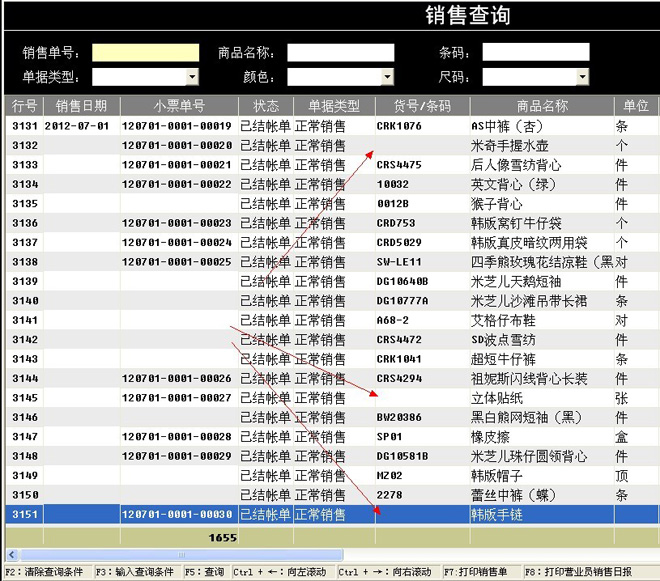This screenshot has height=581, width=660.
Task: Click item code DG10777A
Action: click(x=402, y=301)
